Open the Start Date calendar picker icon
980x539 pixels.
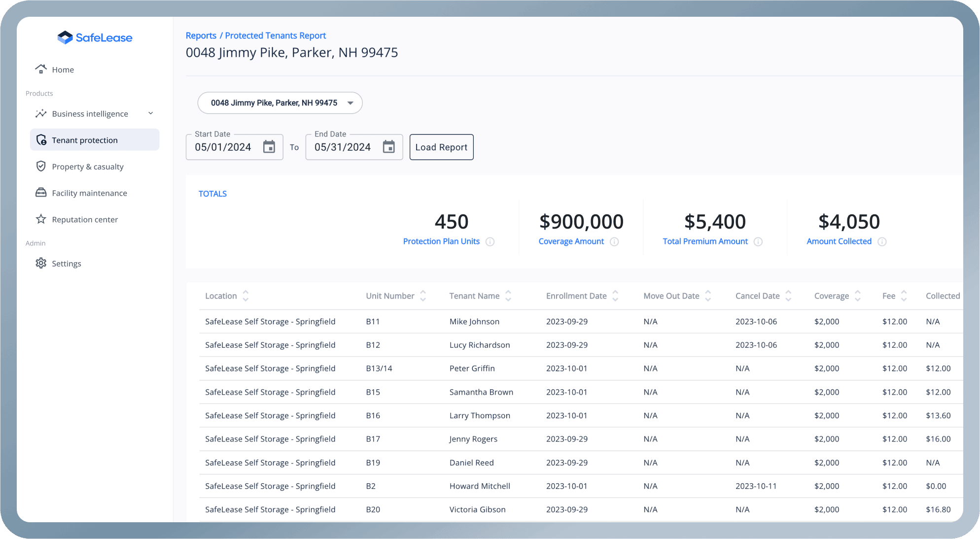[x=269, y=147]
